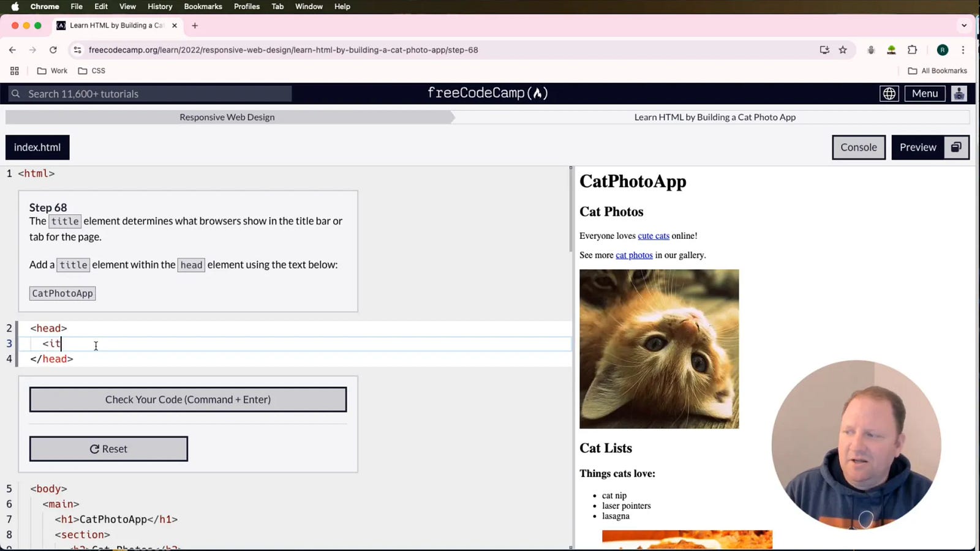980x551 pixels.
Task: Click the Cat Photos heading in preview
Action: coord(611,212)
